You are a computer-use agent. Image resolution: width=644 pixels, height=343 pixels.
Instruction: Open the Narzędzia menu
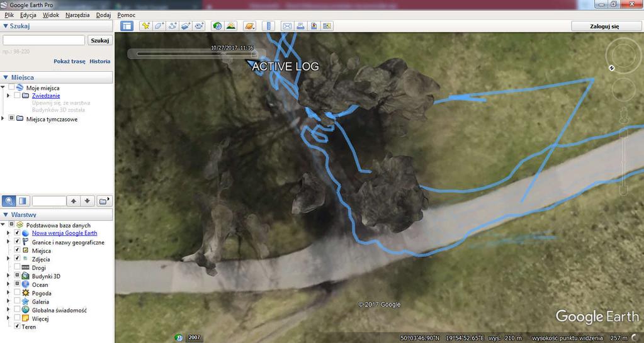point(77,14)
